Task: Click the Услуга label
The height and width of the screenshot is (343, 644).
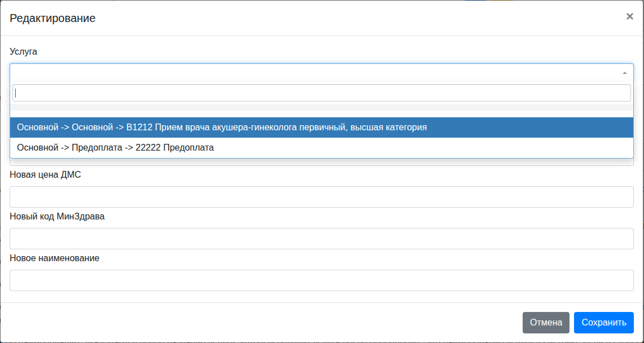Action: pyautogui.click(x=23, y=51)
